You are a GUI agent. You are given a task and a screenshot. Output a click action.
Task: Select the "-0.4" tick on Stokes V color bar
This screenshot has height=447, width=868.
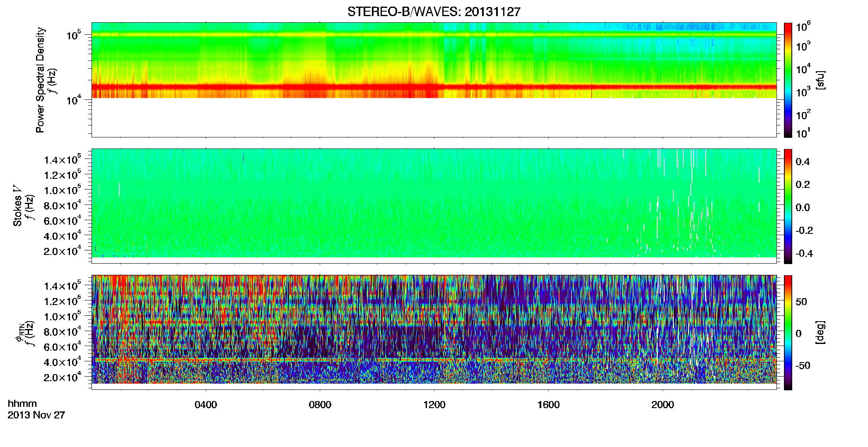(x=804, y=254)
